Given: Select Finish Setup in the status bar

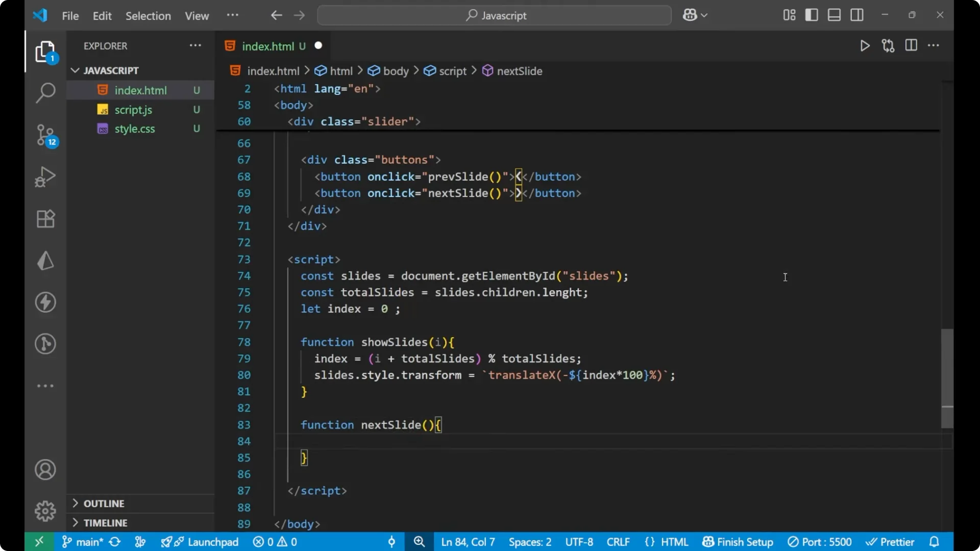Looking at the screenshot, I should point(738,542).
